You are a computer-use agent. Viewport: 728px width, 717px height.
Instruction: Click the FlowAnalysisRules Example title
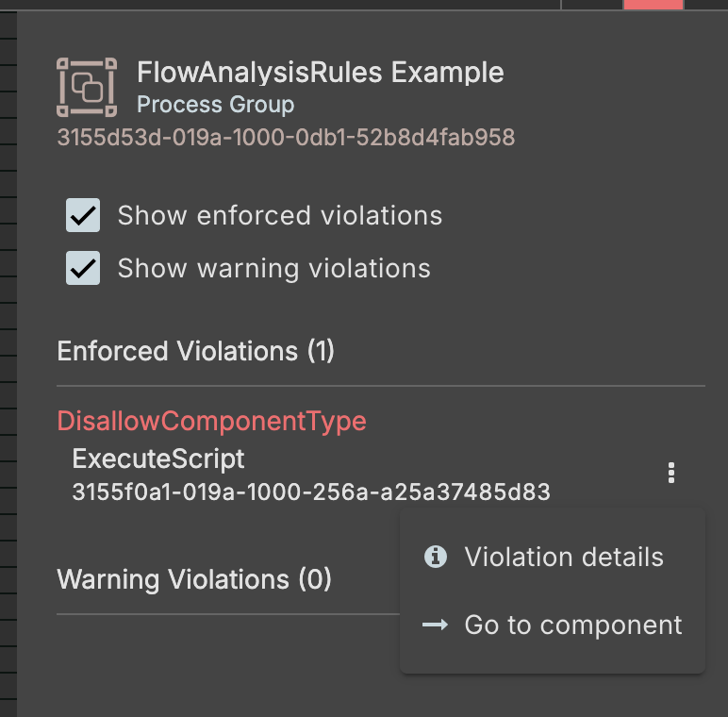[x=320, y=72]
